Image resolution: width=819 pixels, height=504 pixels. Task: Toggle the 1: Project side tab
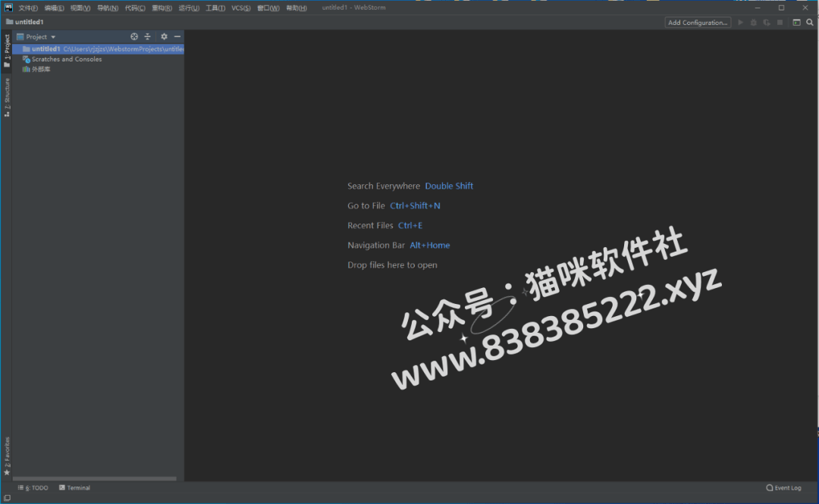click(7, 51)
